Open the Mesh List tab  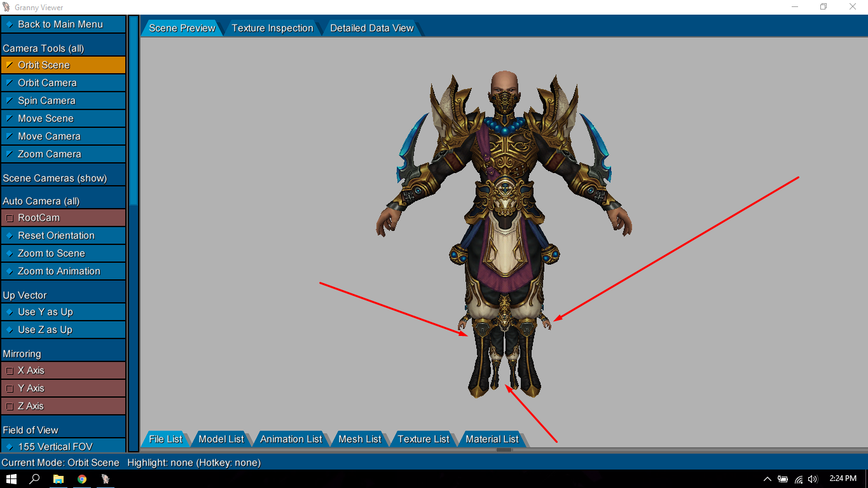359,439
